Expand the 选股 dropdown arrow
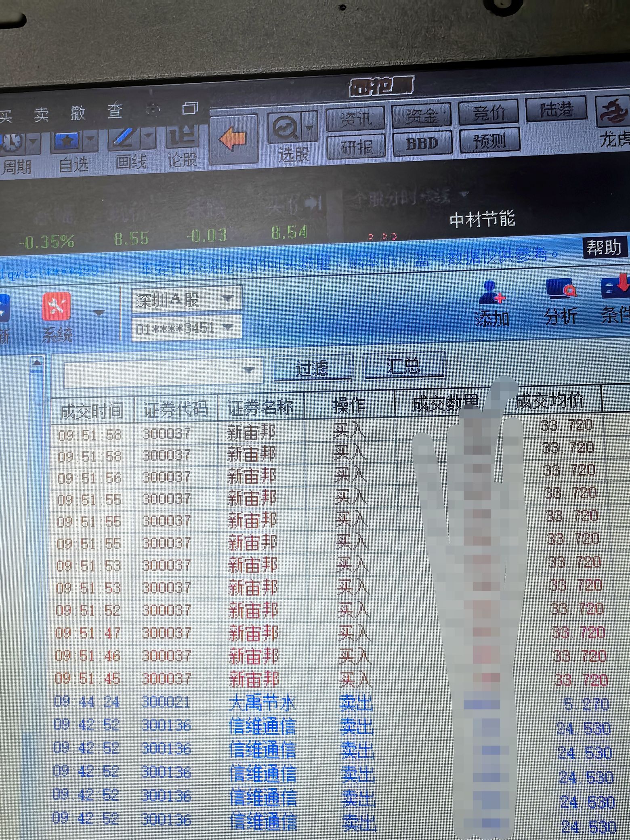This screenshot has width=630, height=840. 309,128
